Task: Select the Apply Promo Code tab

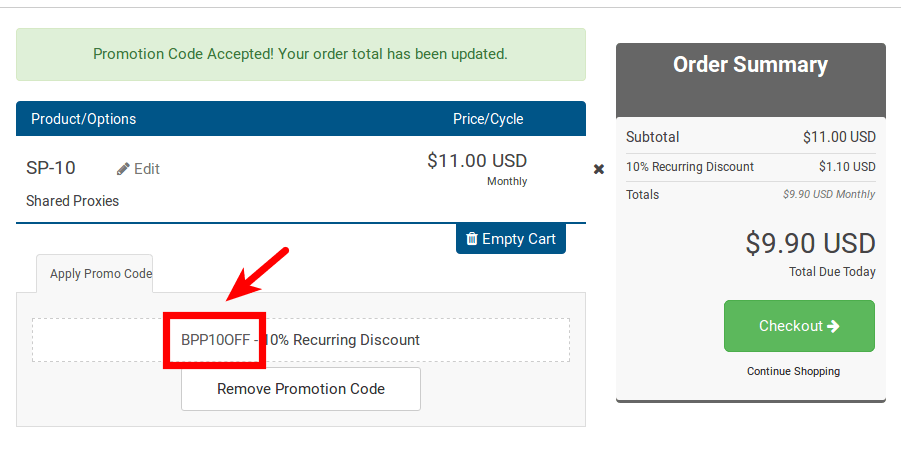Action: click(x=95, y=274)
